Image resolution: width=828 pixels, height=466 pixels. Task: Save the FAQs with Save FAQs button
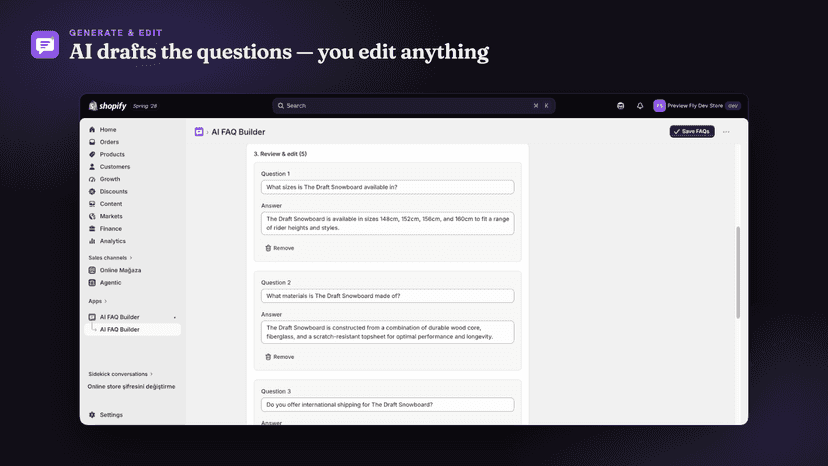(x=692, y=132)
